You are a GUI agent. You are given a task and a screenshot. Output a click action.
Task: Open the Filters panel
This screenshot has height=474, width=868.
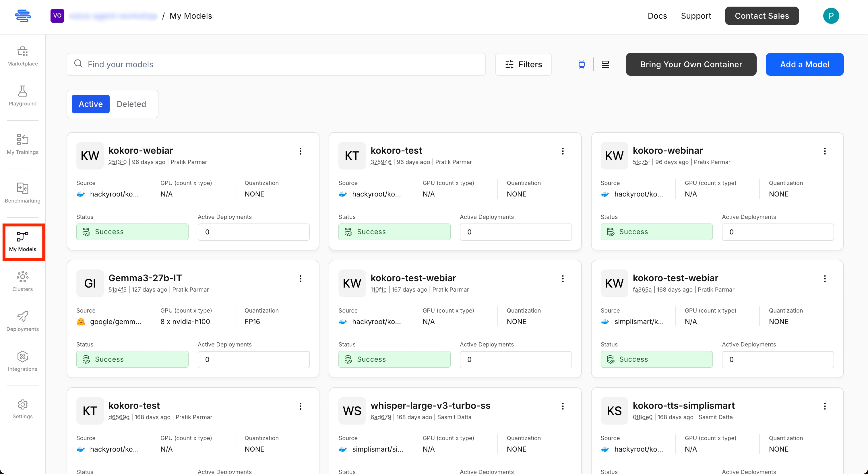[523, 64]
